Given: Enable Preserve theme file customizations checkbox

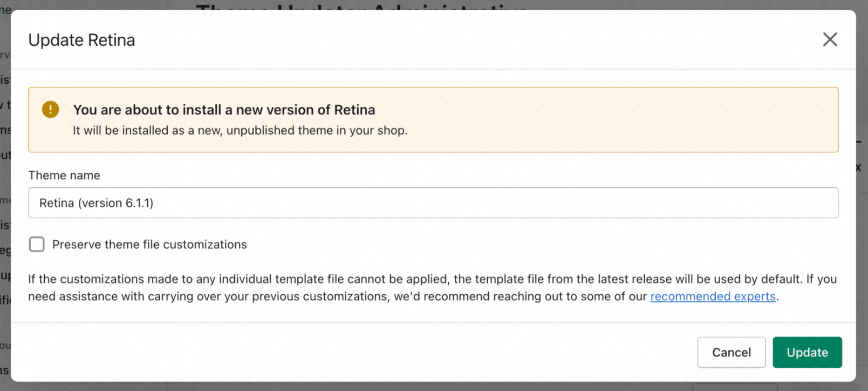Looking at the screenshot, I should point(37,245).
